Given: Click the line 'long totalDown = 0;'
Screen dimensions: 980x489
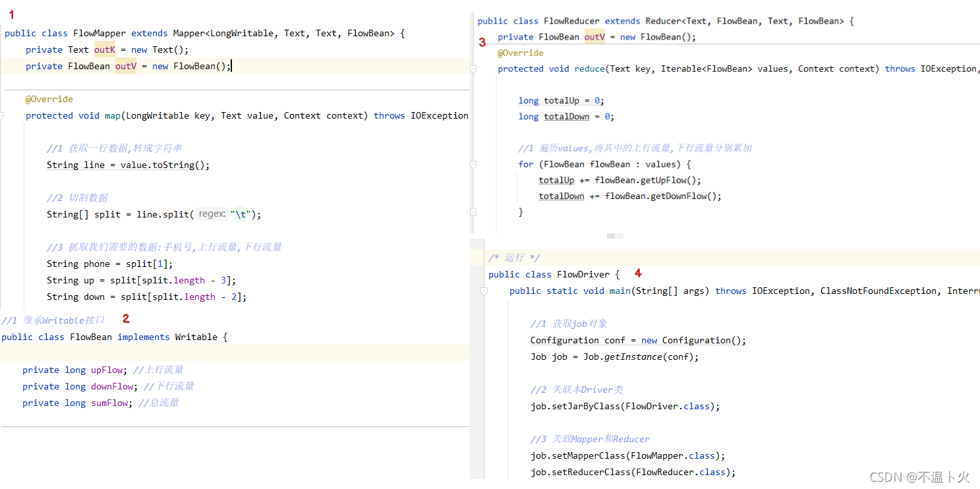Looking at the screenshot, I should click(567, 117).
